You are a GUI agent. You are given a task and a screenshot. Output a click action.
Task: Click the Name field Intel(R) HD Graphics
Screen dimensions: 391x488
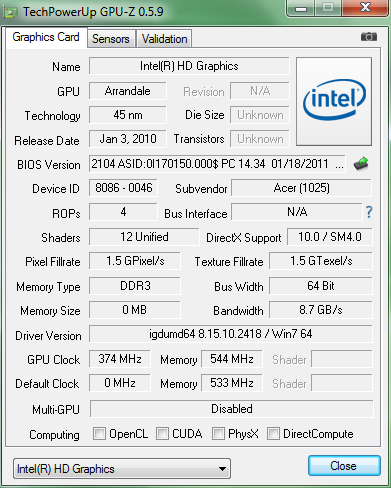[x=189, y=66]
